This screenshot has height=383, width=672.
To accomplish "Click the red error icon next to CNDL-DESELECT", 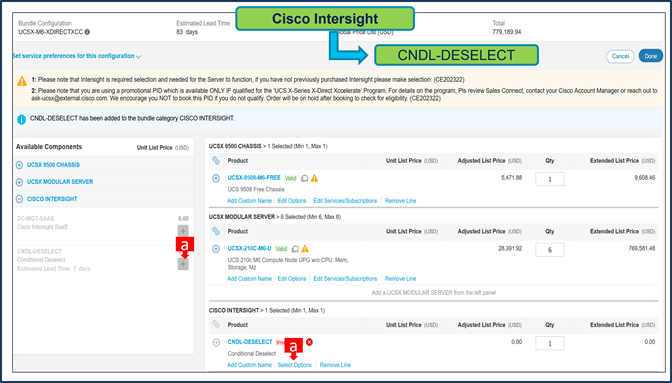I will (x=309, y=342).
